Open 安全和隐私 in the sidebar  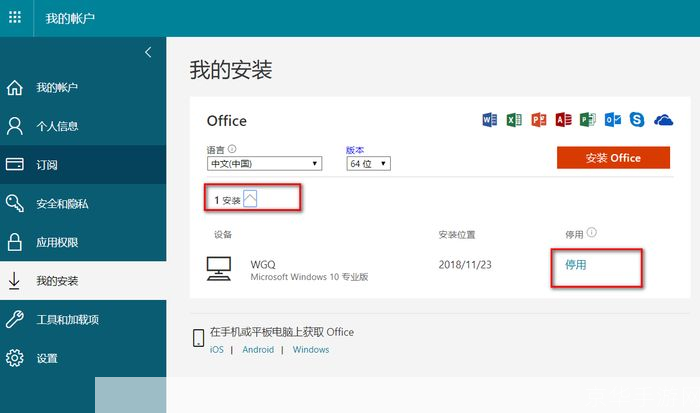pyautogui.click(x=83, y=203)
